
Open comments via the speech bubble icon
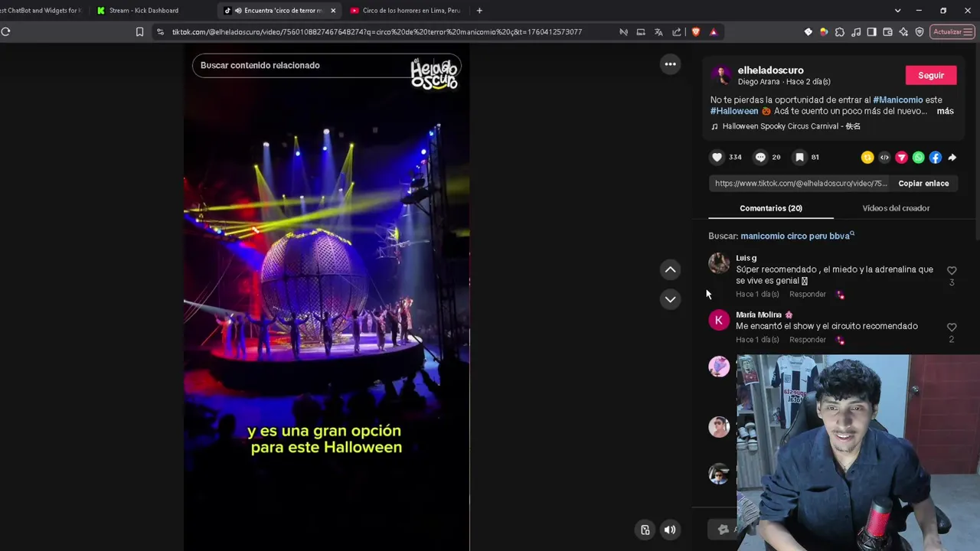(x=760, y=157)
